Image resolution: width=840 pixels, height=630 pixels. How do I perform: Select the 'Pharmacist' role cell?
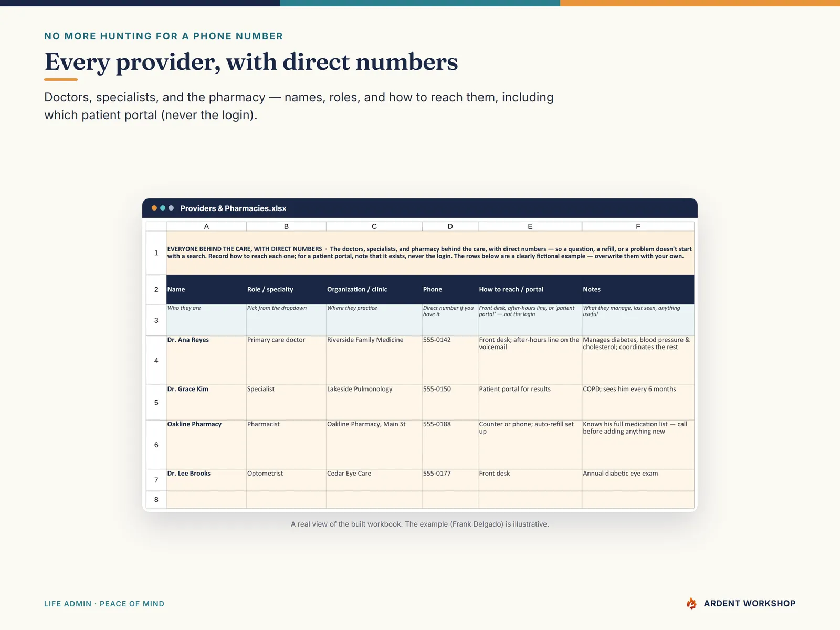(286, 445)
